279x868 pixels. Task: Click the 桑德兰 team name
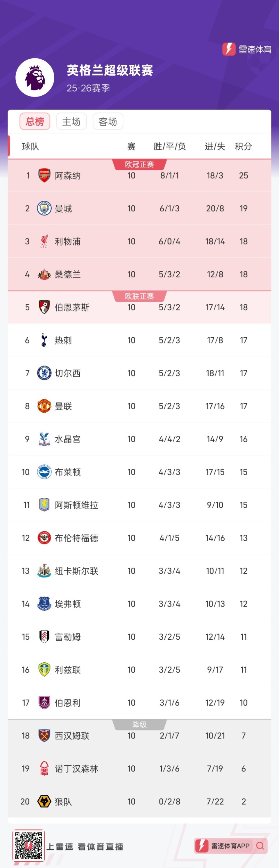click(x=68, y=275)
